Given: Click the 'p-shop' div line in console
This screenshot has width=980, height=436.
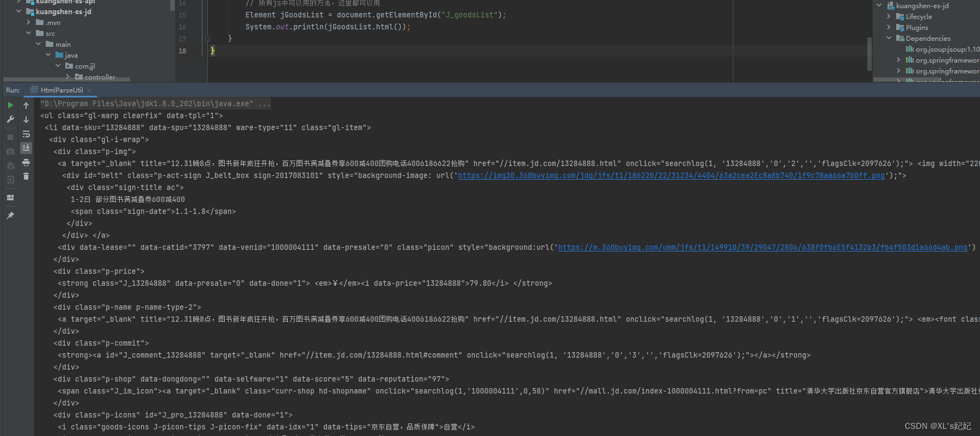Looking at the screenshot, I should [x=251, y=379].
